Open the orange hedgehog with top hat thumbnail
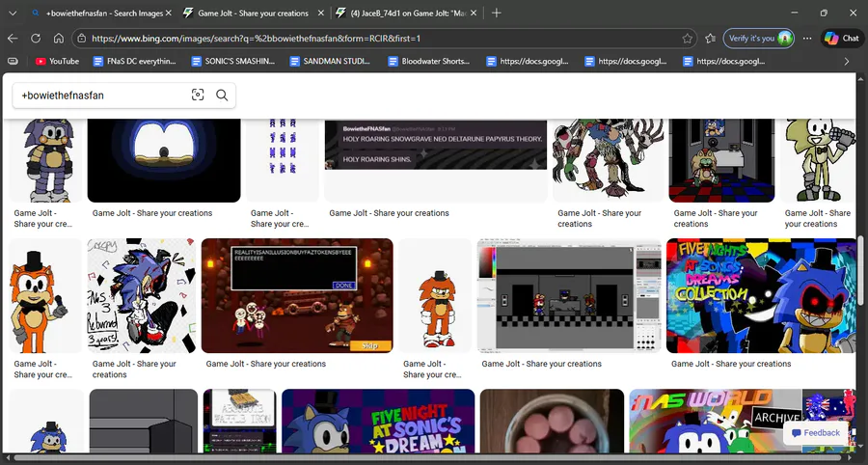 (45, 295)
